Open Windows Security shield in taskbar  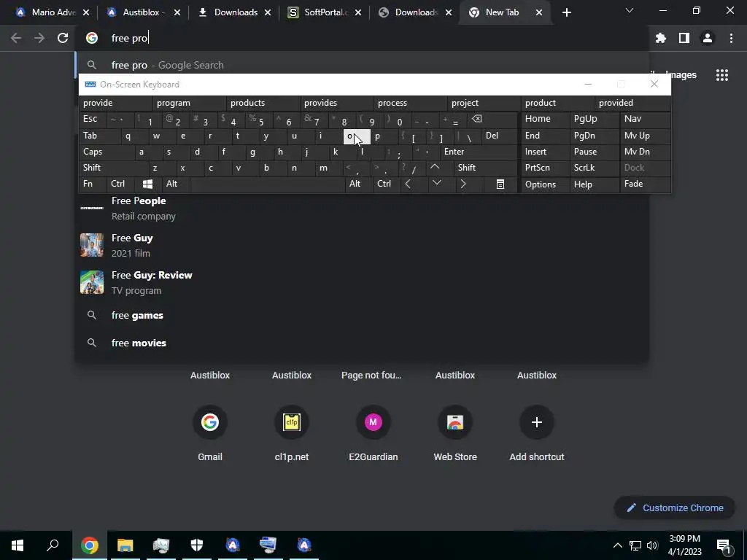197,545
